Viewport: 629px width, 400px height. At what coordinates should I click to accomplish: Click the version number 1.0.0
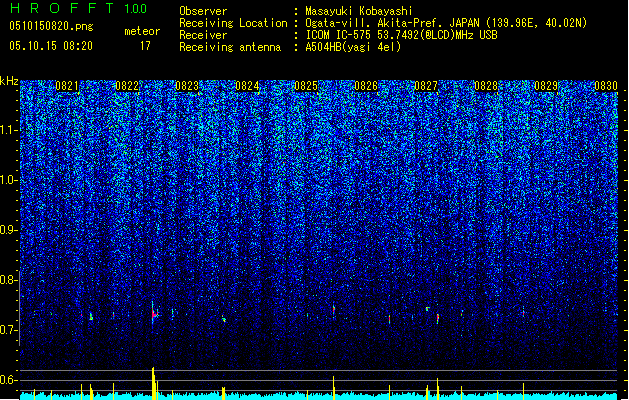[135, 8]
